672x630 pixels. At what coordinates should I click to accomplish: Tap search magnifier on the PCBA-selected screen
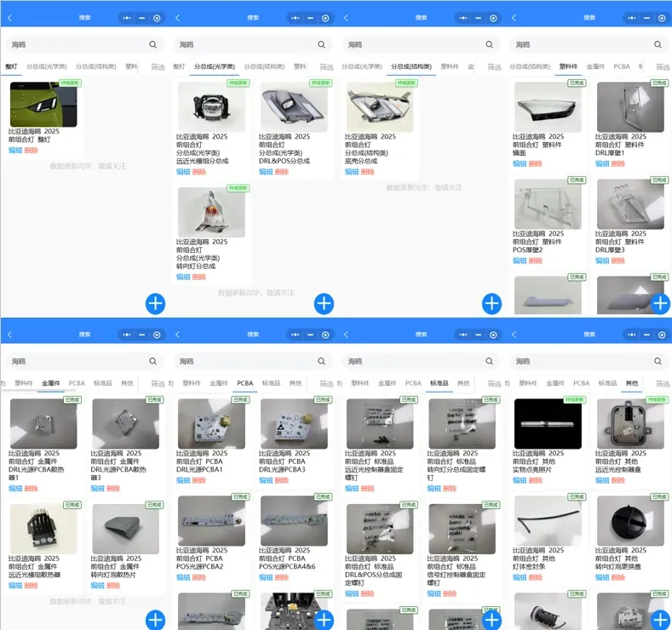click(321, 361)
